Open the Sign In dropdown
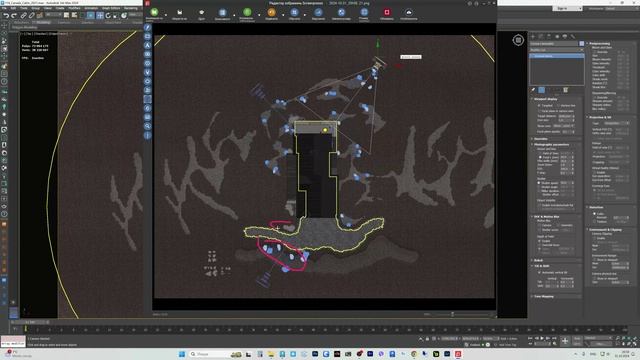Viewport: 640px width, 360px height. tap(567, 8)
